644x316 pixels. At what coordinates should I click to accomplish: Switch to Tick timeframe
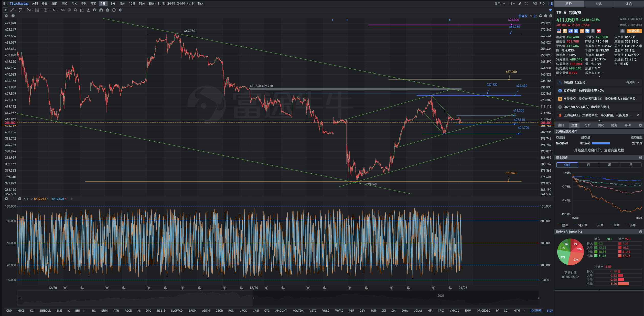200,4
